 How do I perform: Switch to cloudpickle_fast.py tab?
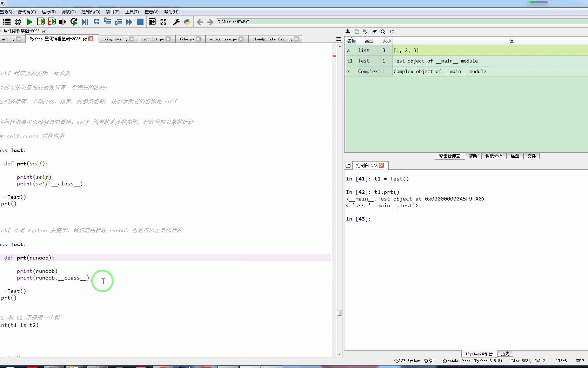coord(273,39)
